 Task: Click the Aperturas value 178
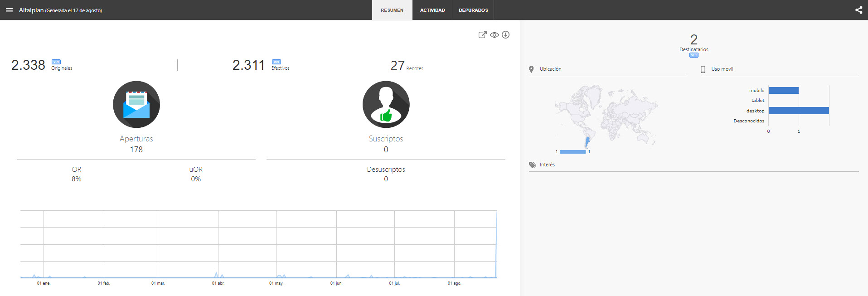pyautogui.click(x=136, y=150)
